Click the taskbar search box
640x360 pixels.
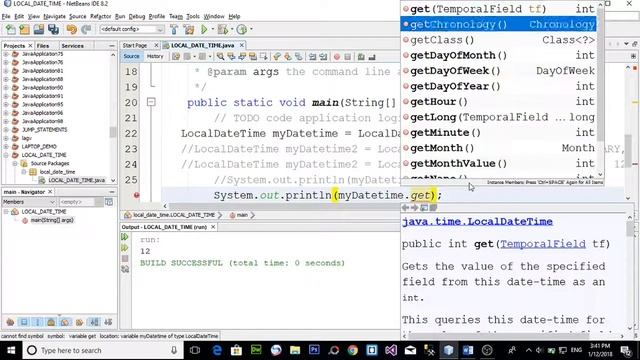tap(102, 350)
